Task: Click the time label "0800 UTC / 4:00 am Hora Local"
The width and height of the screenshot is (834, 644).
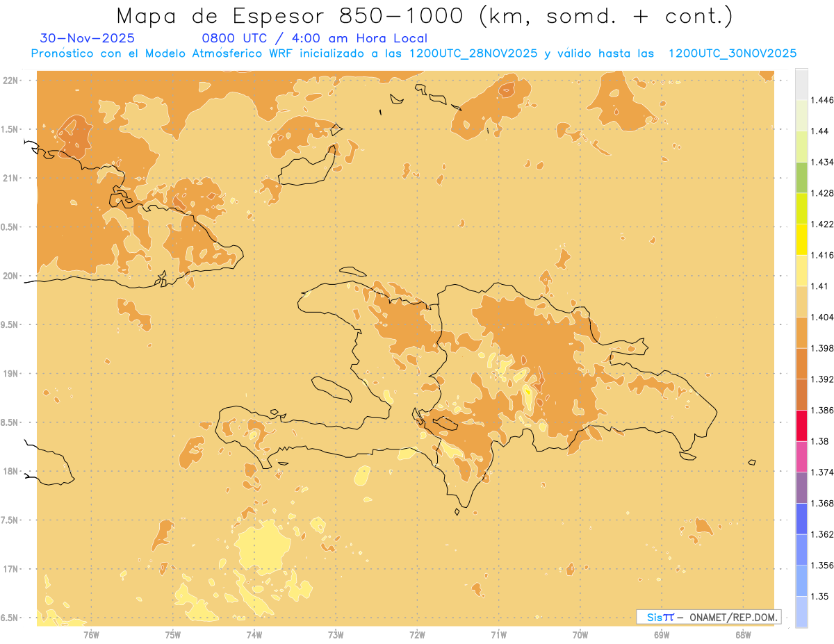Action: 314,38
